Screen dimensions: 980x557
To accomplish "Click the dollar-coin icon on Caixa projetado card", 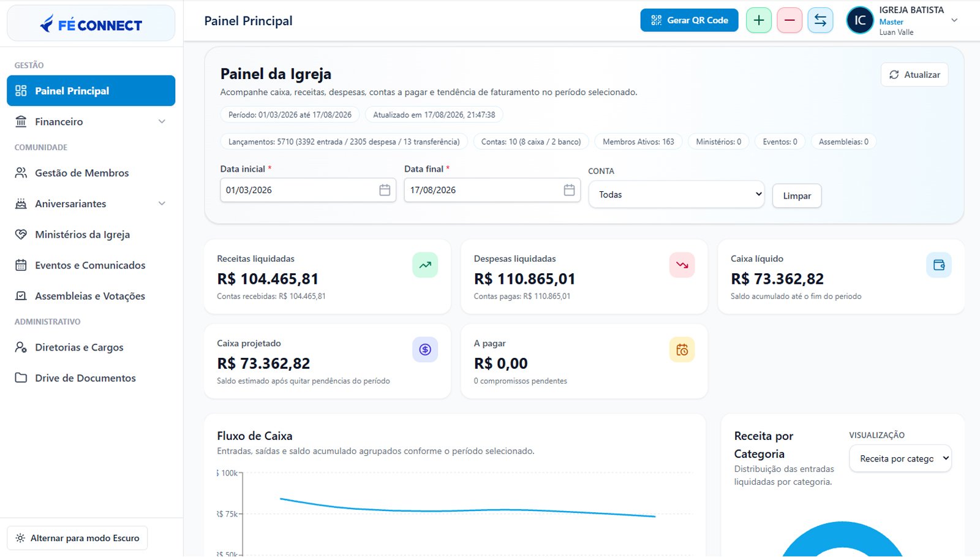I will (x=425, y=350).
